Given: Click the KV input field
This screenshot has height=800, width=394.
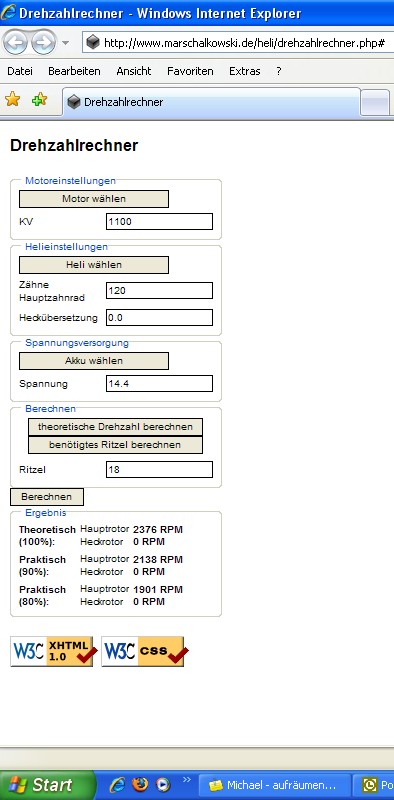Looking at the screenshot, I should [159, 222].
